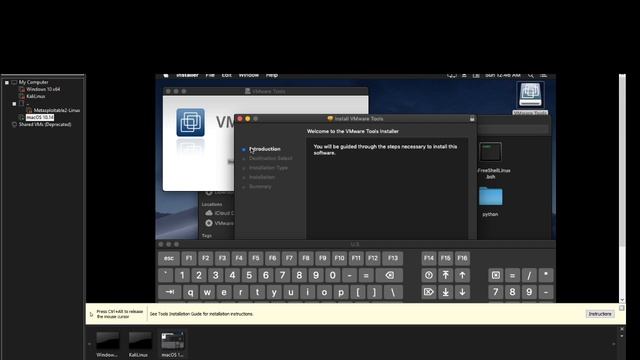Close the yellow tools installation hint bar

[x=622, y=308]
